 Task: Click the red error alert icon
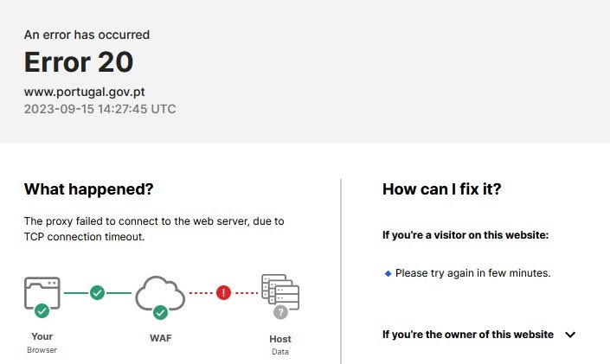click(224, 293)
